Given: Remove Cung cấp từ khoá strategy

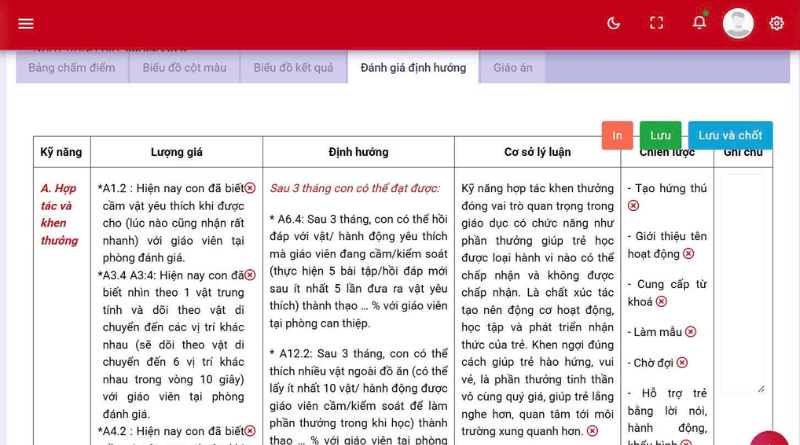Looking at the screenshot, I should (x=661, y=302).
